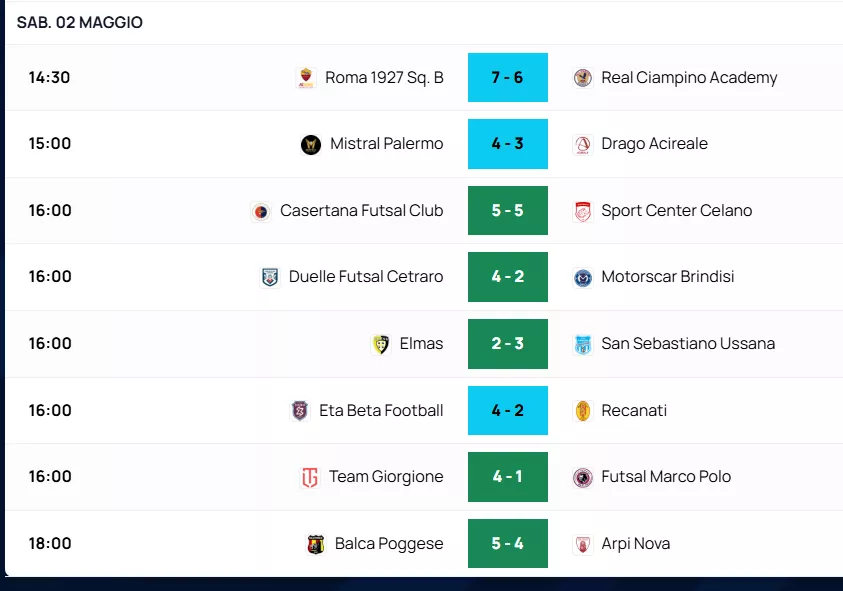Open the 5 - 5 match result
The width and height of the screenshot is (843, 591).
click(508, 210)
